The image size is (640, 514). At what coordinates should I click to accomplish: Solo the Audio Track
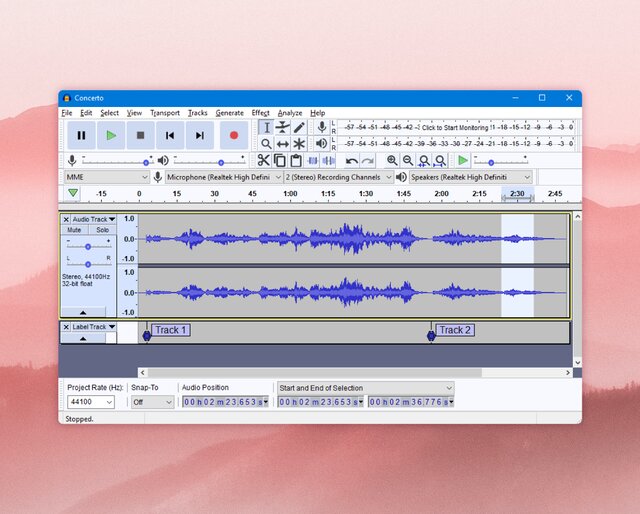tap(102, 230)
